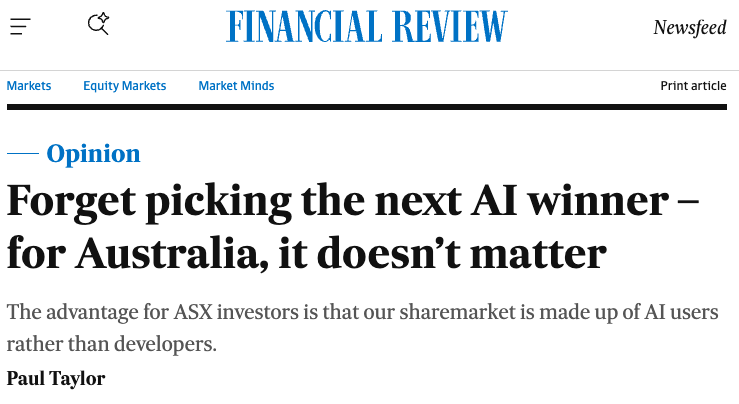Open the hamburger navigation menu
Image resolution: width=739 pixels, height=404 pixels.
point(20,26)
